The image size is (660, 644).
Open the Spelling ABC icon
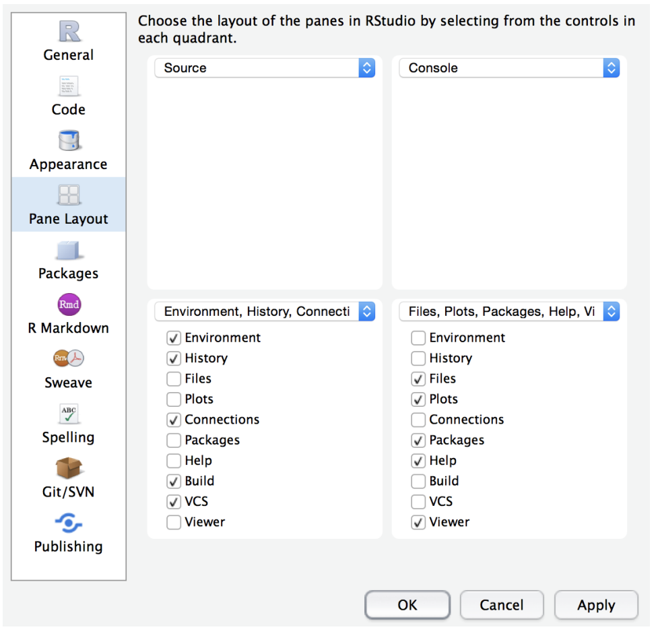click(x=69, y=413)
